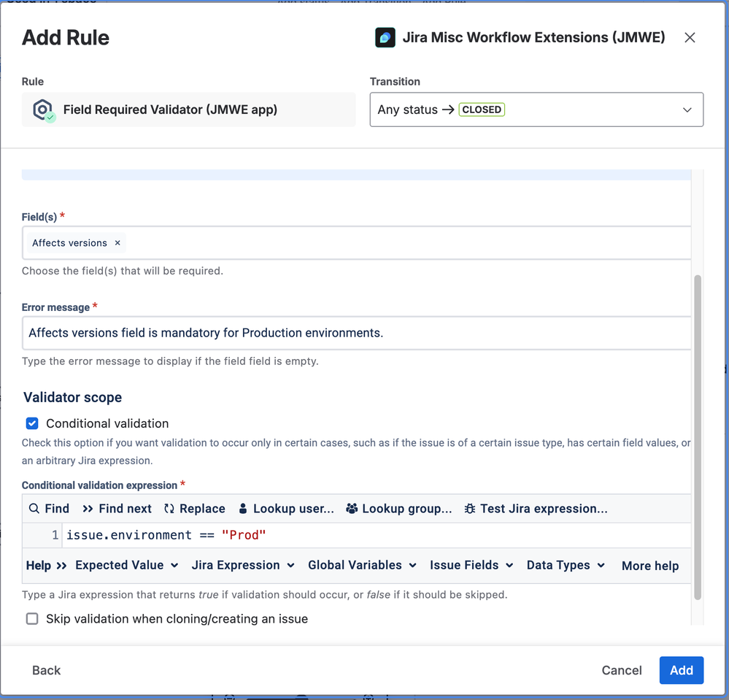
Task: Open Lookup group in the editor toolbar
Action: 399,508
